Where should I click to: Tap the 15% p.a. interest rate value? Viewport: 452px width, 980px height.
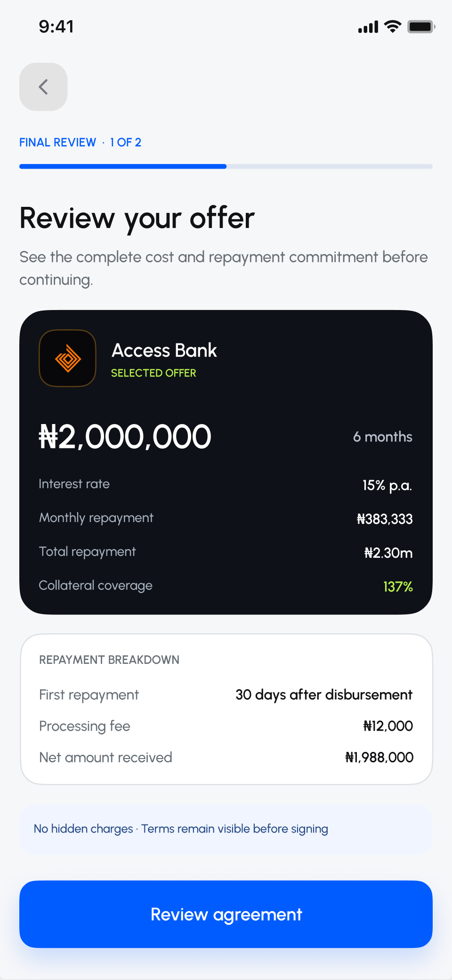(x=387, y=485)
